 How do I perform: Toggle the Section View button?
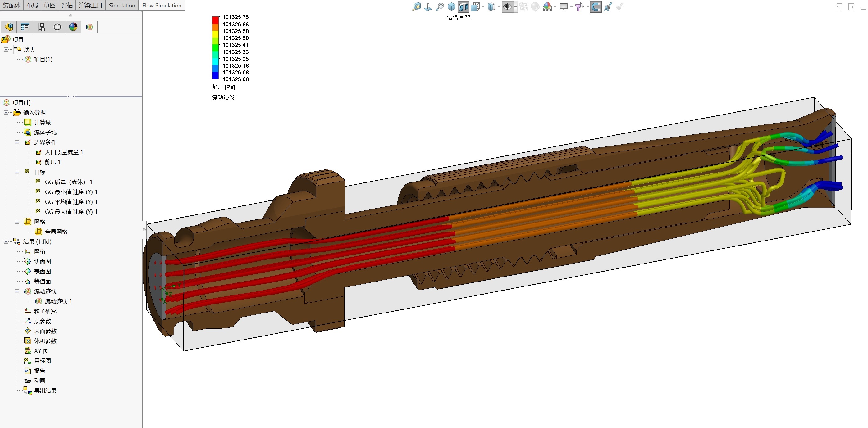point(463,7)
